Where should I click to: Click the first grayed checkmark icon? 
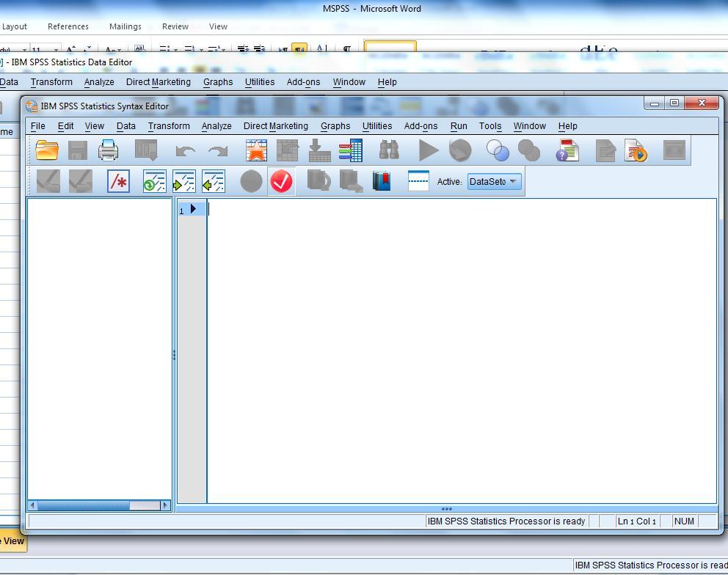[48, 181]
